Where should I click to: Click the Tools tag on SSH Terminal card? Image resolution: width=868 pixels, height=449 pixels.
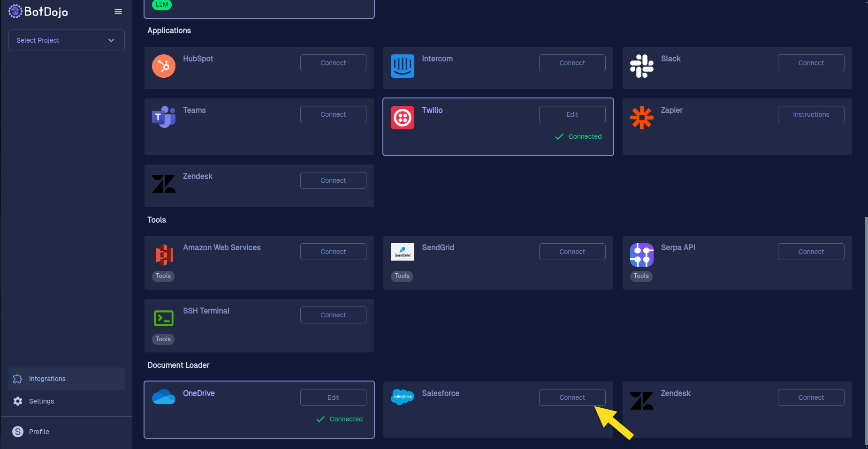(x=163, y=339)
